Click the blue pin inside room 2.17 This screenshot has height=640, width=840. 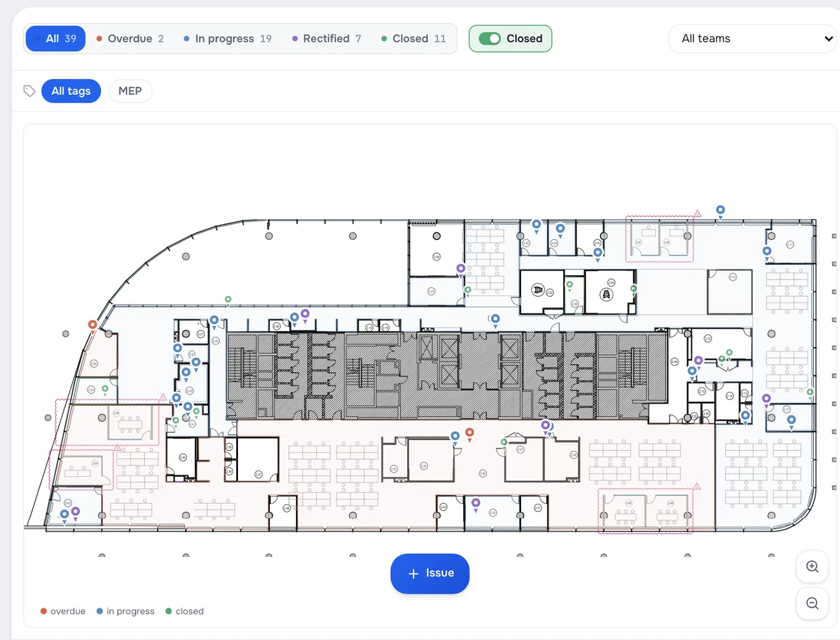tap(792, 421)
